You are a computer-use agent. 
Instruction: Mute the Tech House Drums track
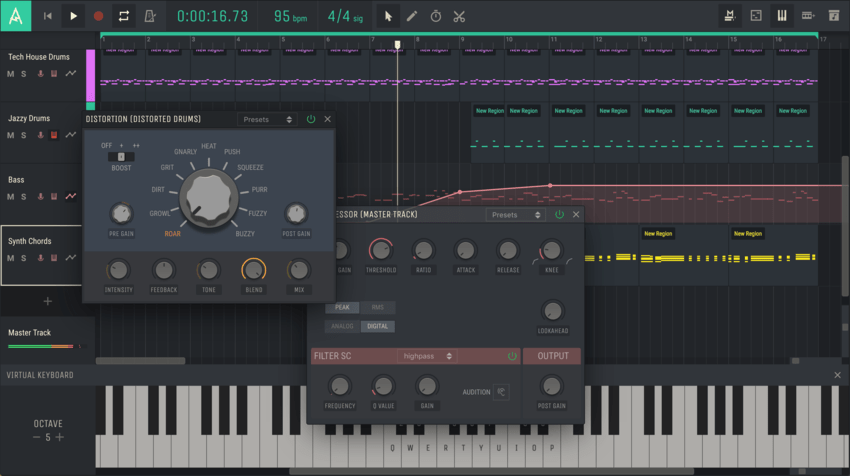[11, 74]
